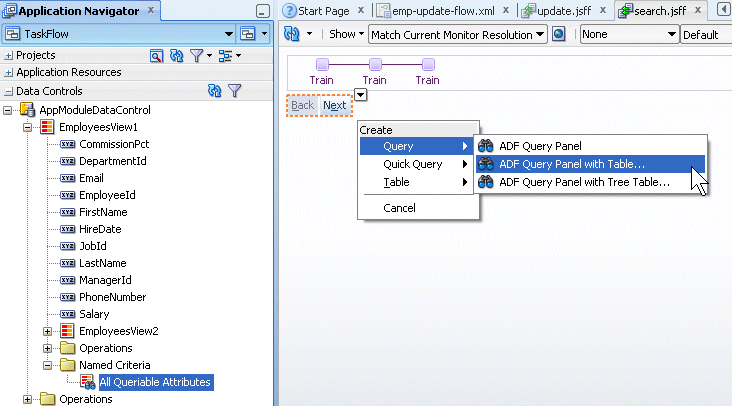
Task: Open the dropdown beside the Back/Next button bar
Action: [360, 95]
